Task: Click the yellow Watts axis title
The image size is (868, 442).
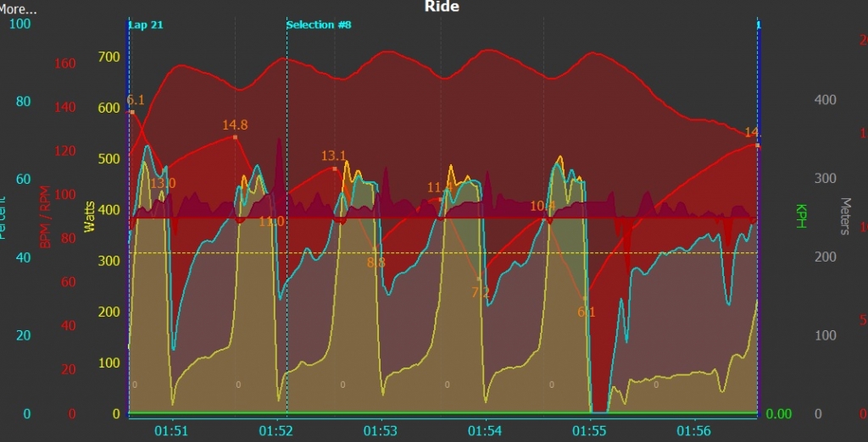Action: point(90,214)
